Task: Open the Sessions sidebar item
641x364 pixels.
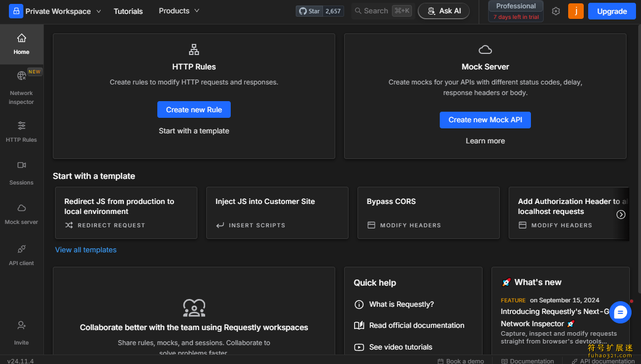Action: click(x=22, y=173)
